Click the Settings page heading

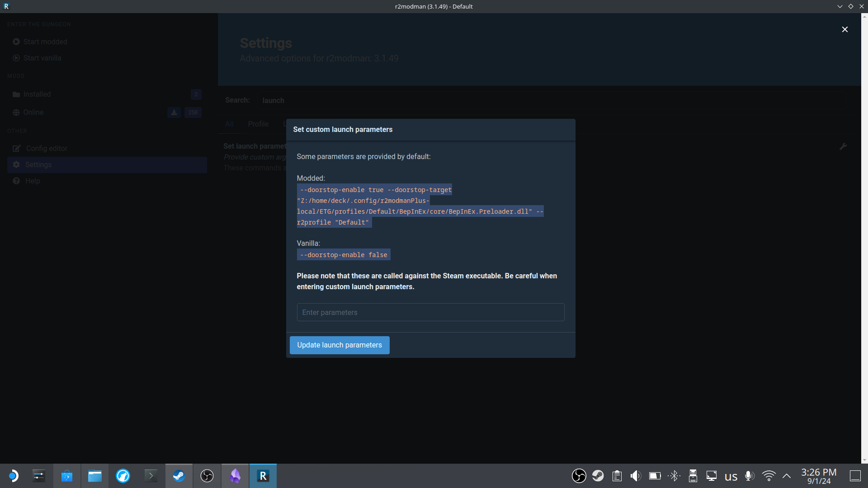click(x=266, y=43)
